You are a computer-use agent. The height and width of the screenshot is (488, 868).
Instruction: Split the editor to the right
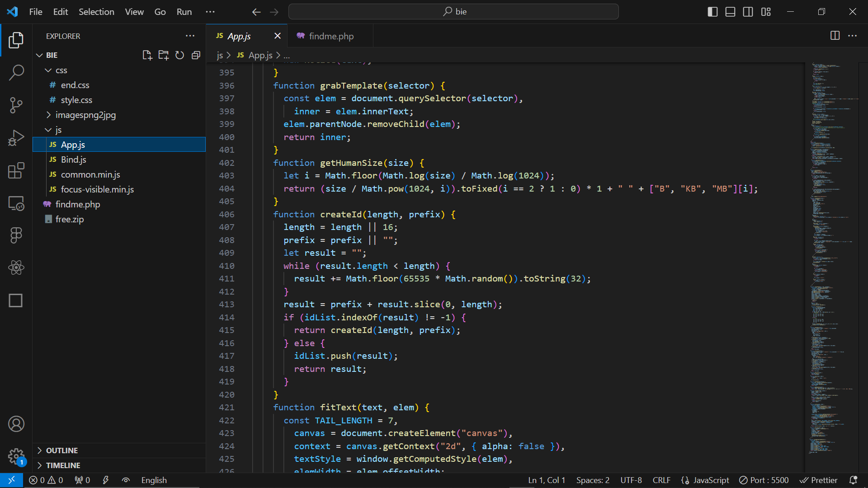click(x=835, y=36)
